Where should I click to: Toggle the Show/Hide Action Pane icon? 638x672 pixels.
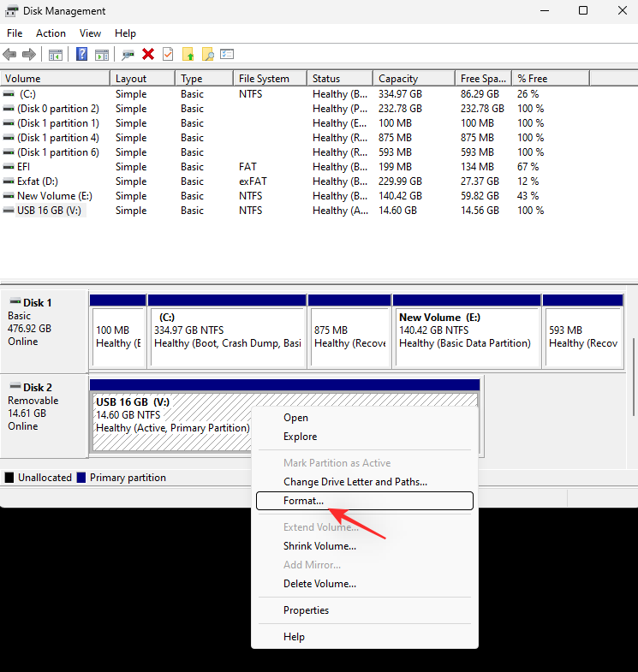102,55
